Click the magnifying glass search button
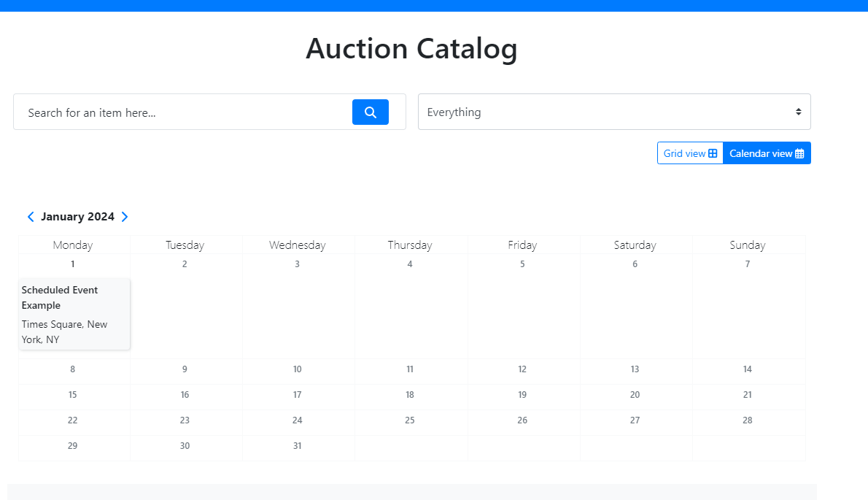Screen dimensions: 868x500 click(x=370, y=112)
